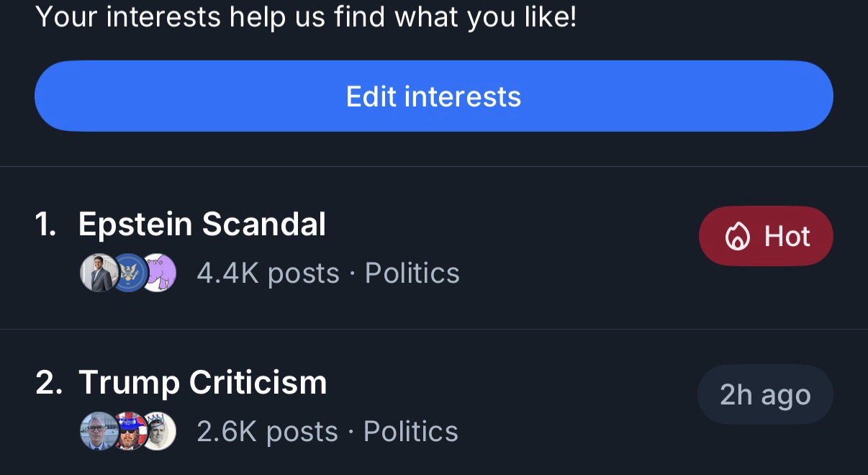Viewport: 868px width, 475px height.
Task: Select Politics category under Epstein Scandal
Action: click(x=412, y=273)
